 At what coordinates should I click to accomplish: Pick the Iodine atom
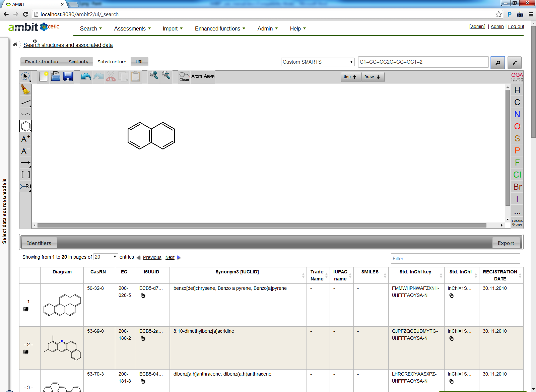[517, 199]
